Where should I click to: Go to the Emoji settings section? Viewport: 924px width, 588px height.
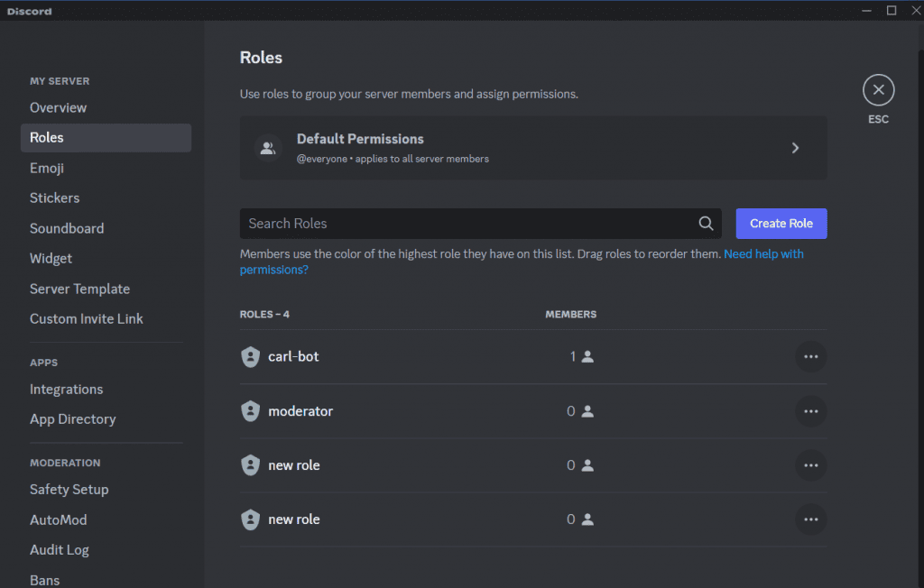click(47, 168)
